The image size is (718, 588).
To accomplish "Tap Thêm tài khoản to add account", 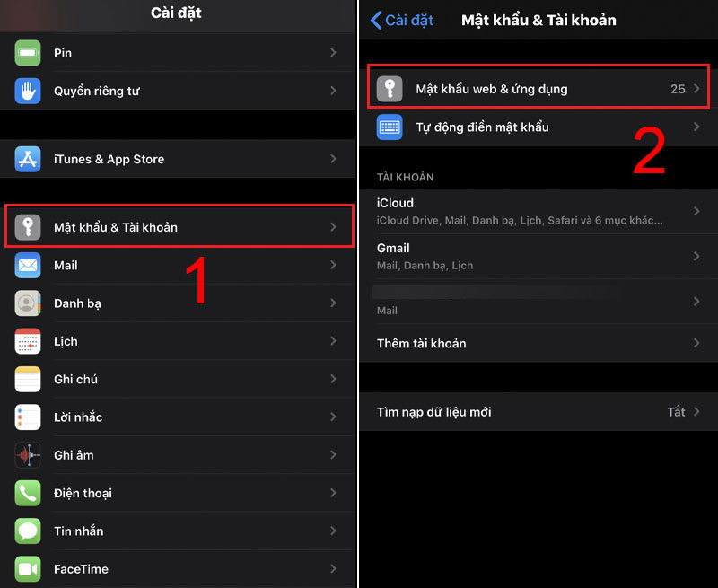I will [x=538, y=343].
